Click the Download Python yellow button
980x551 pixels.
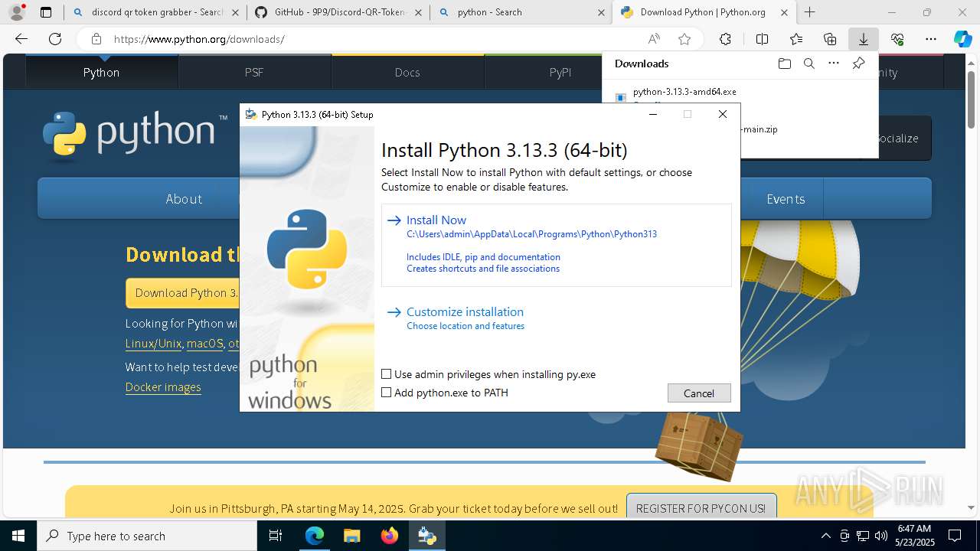coord(183,292)
